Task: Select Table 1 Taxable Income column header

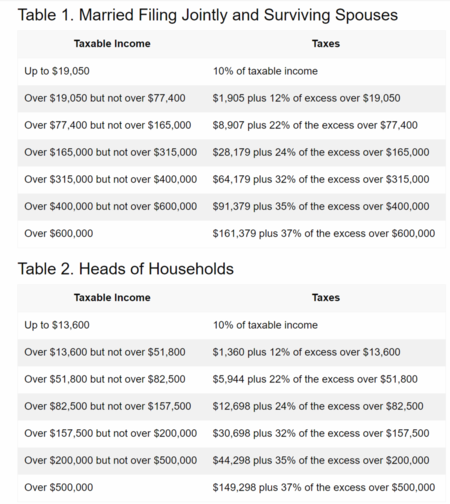Action: click(112, 44)
